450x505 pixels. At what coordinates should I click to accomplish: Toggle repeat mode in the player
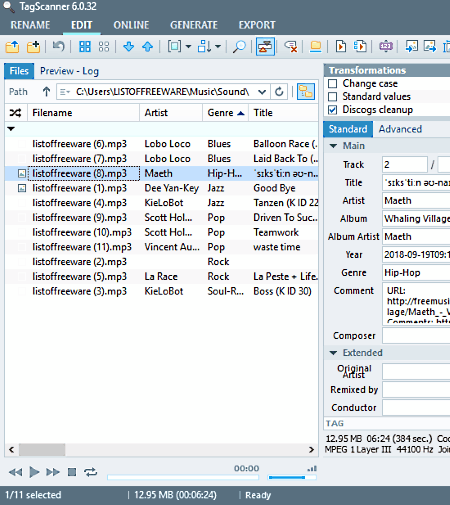(x=90, y=472)
